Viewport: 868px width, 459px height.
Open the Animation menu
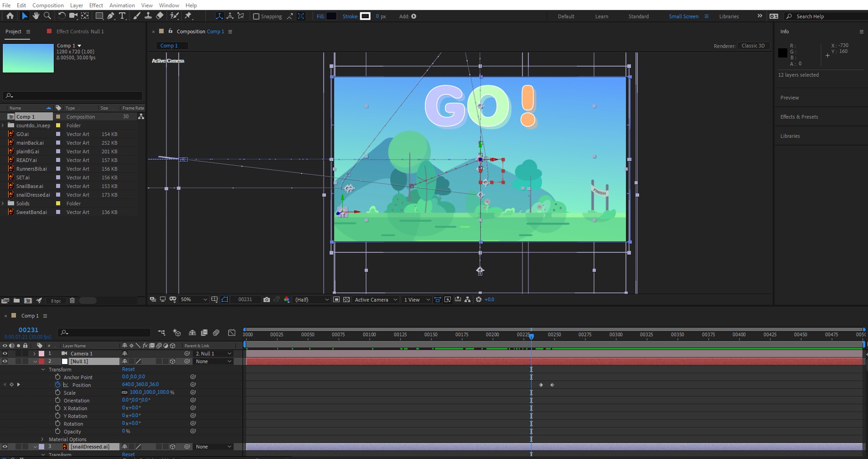click(122, 5)
